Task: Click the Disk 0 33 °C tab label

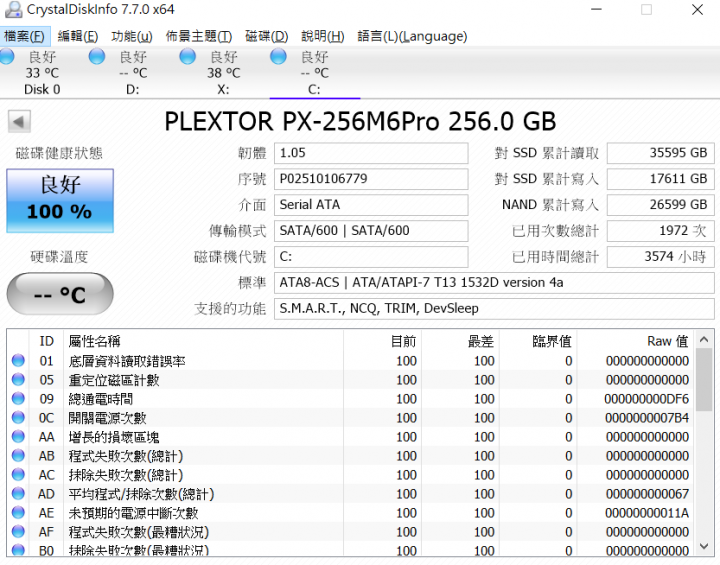Action: coord(42,73)
